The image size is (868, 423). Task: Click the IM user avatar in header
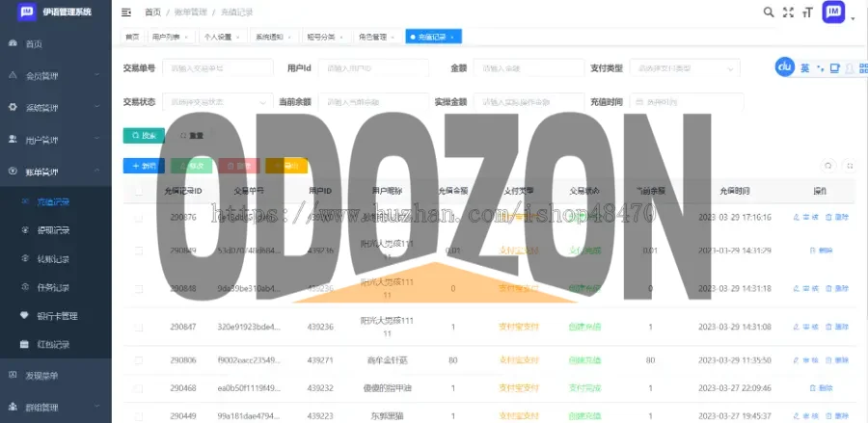click(x=833, y=12)
